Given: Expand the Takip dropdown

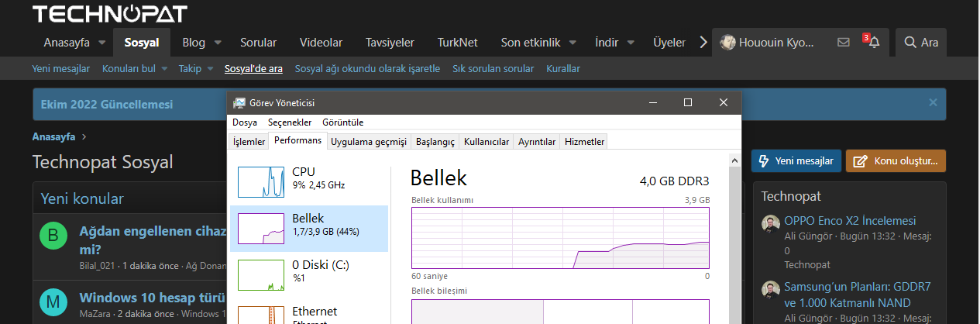Looking at the screenshot, I should pyautogui.click(x=209, y=69).
